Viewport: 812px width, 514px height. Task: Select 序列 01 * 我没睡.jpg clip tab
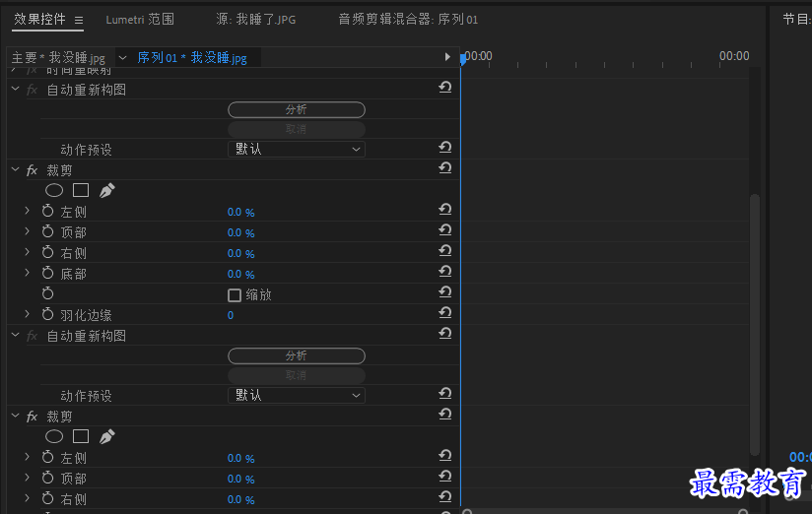tap(192, 57)
